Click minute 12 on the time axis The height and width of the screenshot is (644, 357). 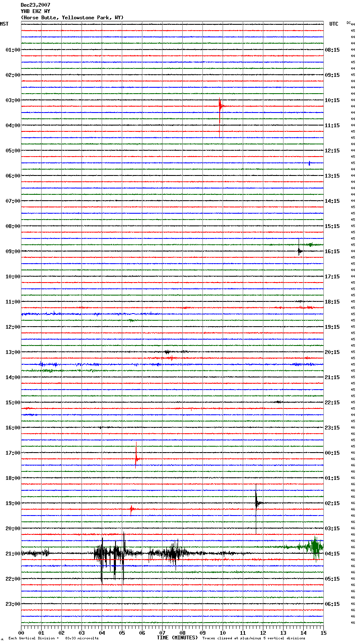point(263,633)
